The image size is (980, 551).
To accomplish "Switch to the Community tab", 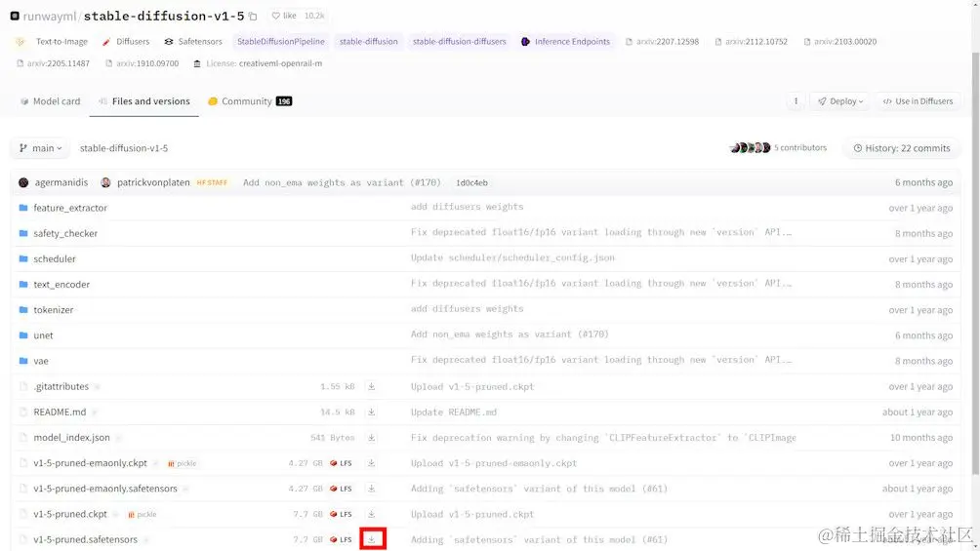I will tap(250, 101).
